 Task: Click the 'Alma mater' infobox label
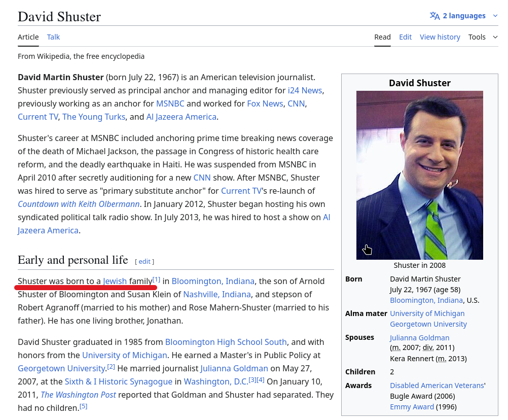366,313
